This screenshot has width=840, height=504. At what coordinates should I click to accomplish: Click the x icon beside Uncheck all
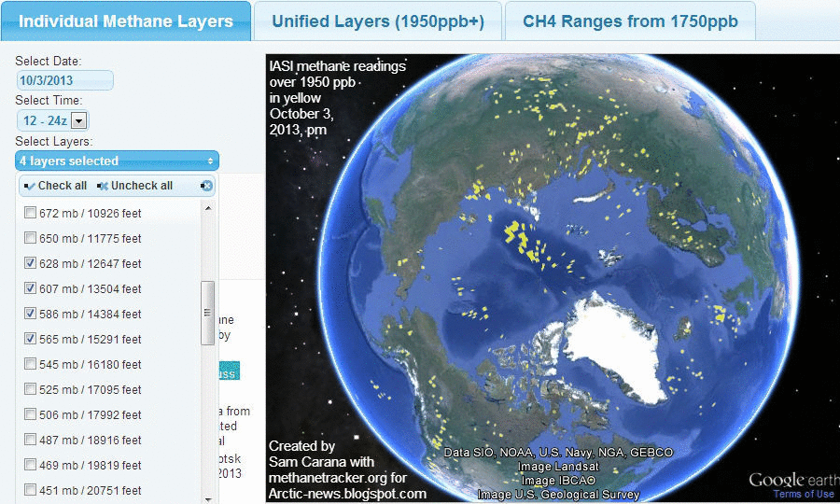click(103, 186)
